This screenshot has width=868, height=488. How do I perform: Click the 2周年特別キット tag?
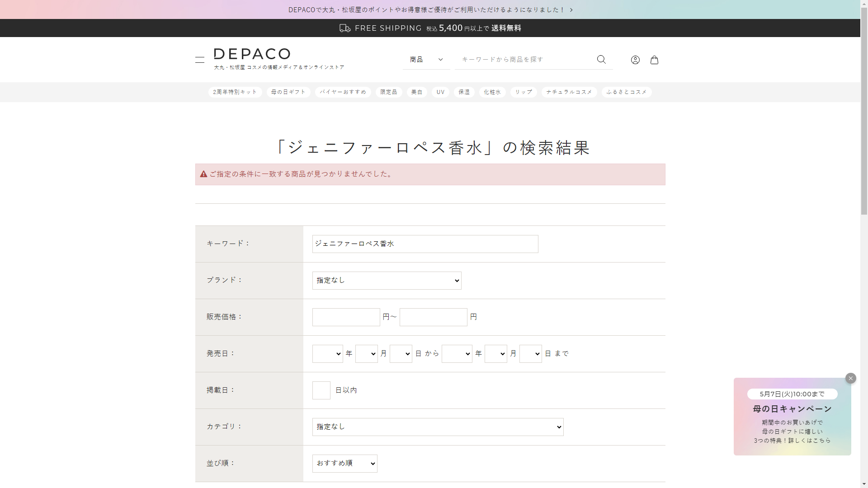click(x=235, y=92)
